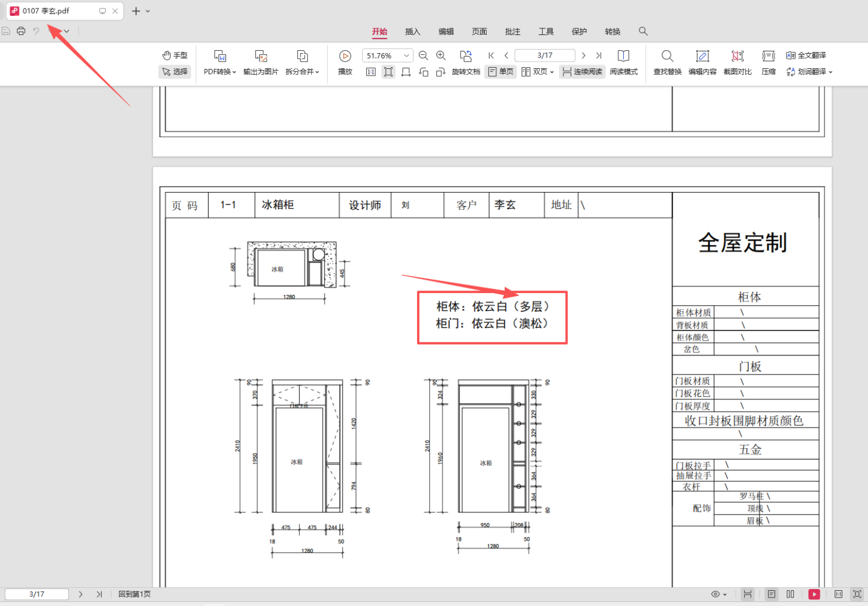Screen dimensions: 868x606
Task: Enable Reading mode
Action: click(x=623, y=56)
